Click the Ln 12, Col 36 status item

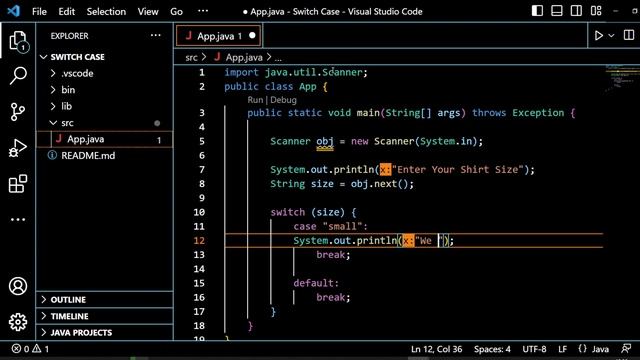click(x=437, y=349)
